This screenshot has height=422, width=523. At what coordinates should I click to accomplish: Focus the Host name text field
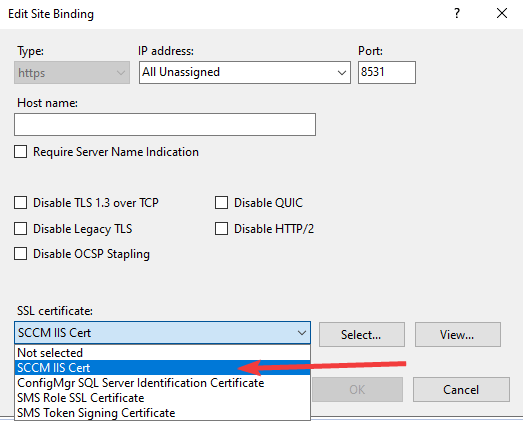click(x=165, y=124)
